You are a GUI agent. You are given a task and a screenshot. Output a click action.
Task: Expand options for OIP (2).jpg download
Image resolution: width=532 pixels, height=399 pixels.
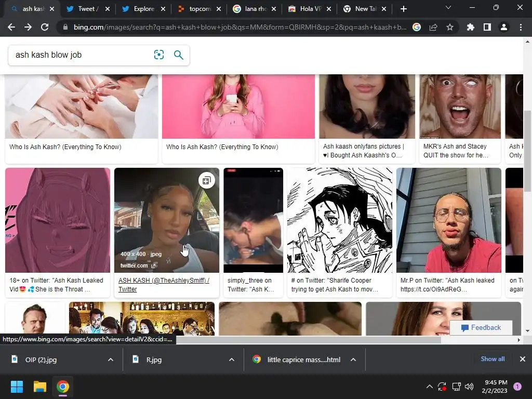coord(111,360)
